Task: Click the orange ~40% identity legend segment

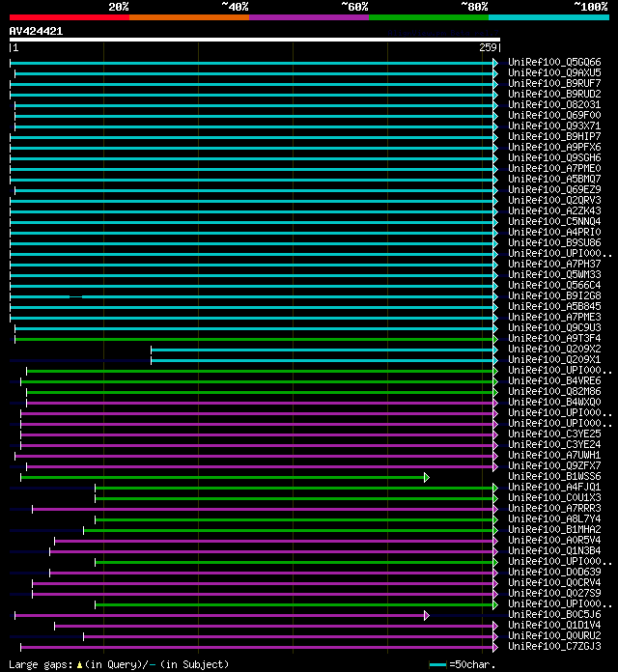Action: 189,17
